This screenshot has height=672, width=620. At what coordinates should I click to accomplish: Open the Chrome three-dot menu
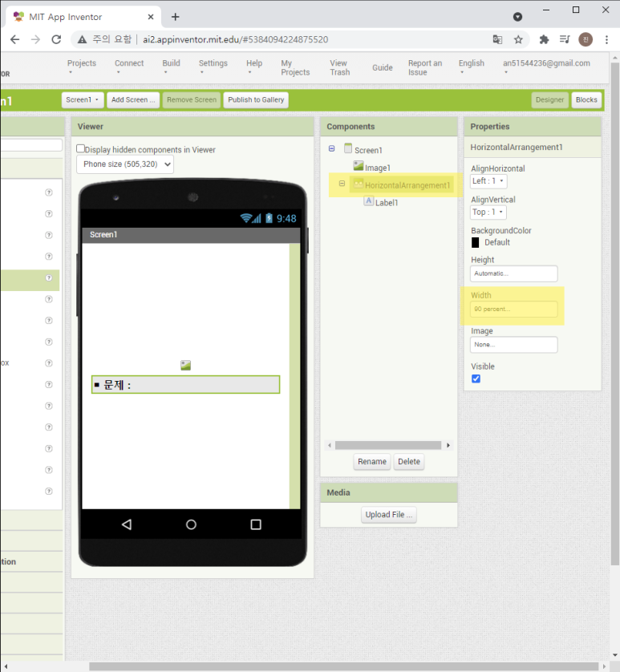coord(606,39)
